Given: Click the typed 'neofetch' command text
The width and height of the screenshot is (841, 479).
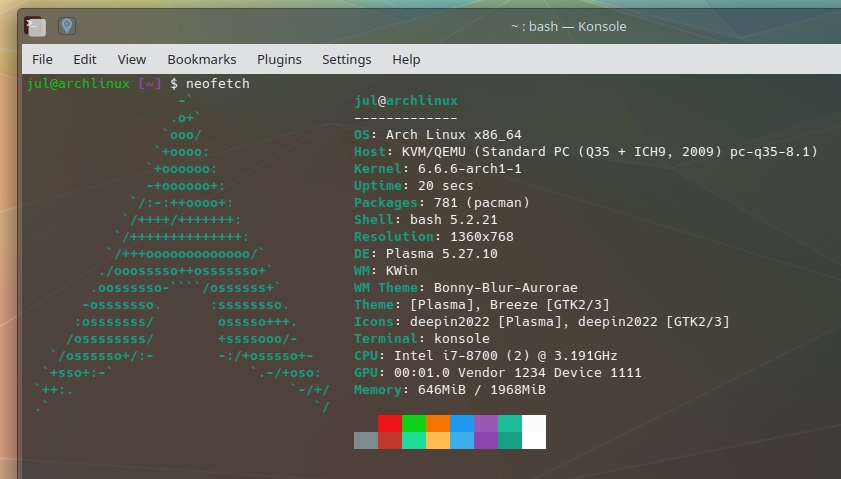Looking at the screenshot, I should (x=218, y=84).
